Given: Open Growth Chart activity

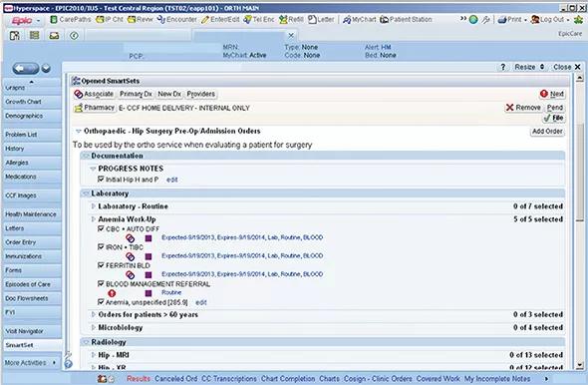Looking at the screenshot, I should coord(32,102).
